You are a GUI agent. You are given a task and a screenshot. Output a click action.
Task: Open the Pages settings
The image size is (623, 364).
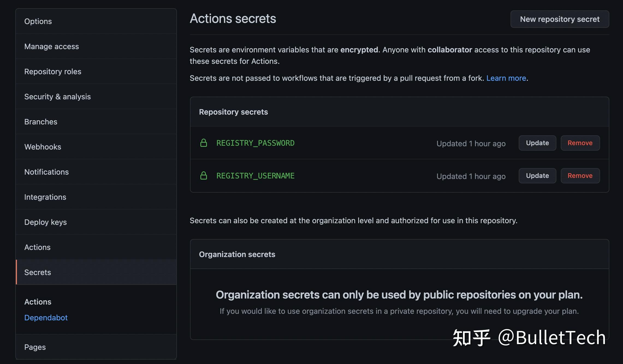(35, 347)
